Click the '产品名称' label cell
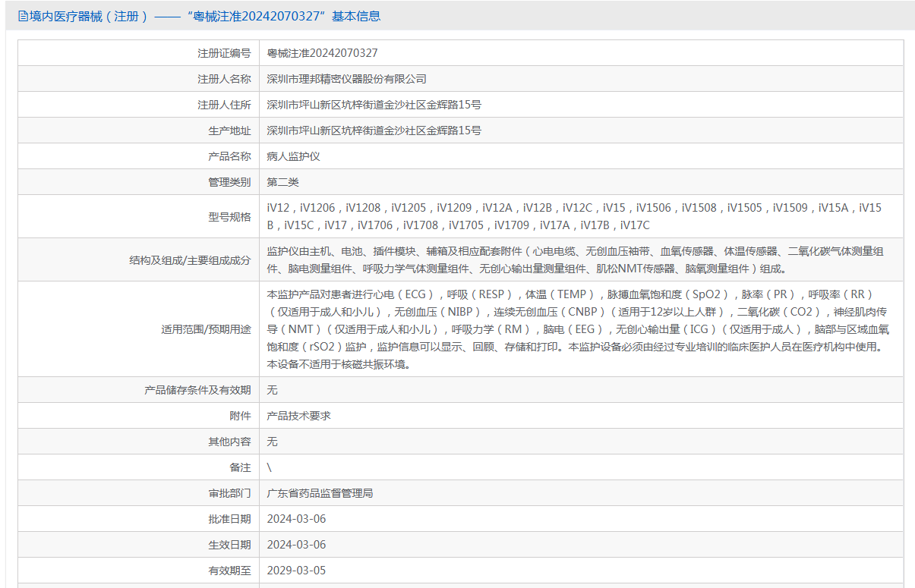This screenshot has width=915, height=588. pos(139,156)
